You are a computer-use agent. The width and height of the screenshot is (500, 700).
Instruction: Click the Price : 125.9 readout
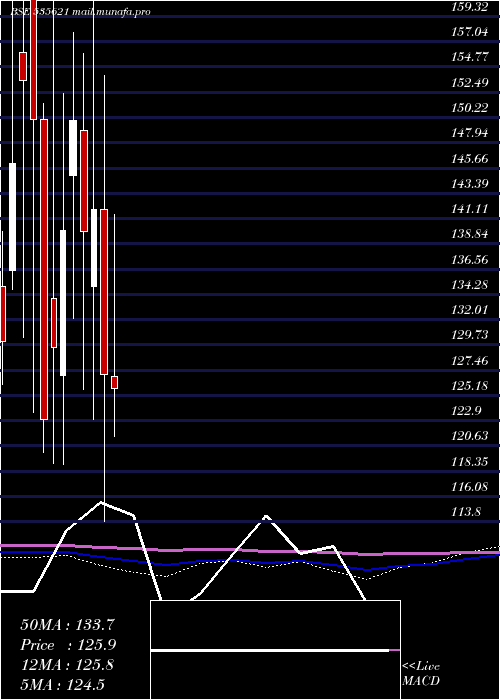click(x=68, y=645)
